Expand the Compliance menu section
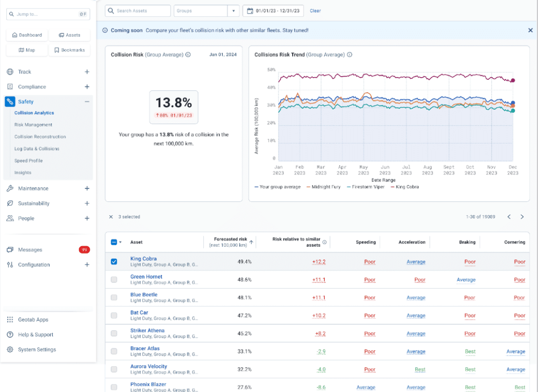The width and height of the screenshot is (538, 392). pyautogui.click(x=87, y=87)
